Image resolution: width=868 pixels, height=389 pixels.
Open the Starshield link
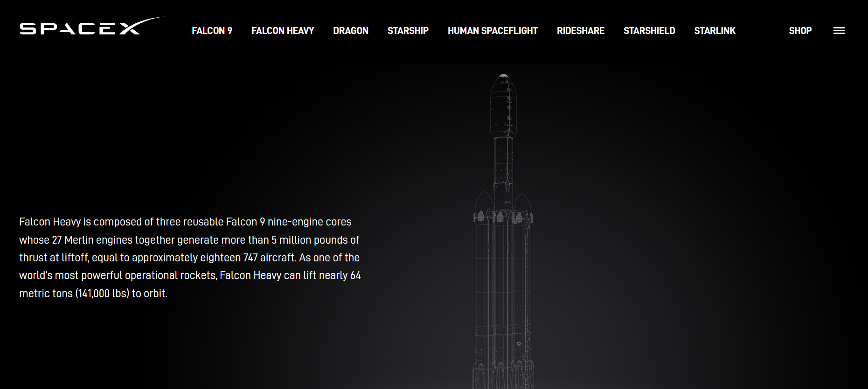(649, 31)
